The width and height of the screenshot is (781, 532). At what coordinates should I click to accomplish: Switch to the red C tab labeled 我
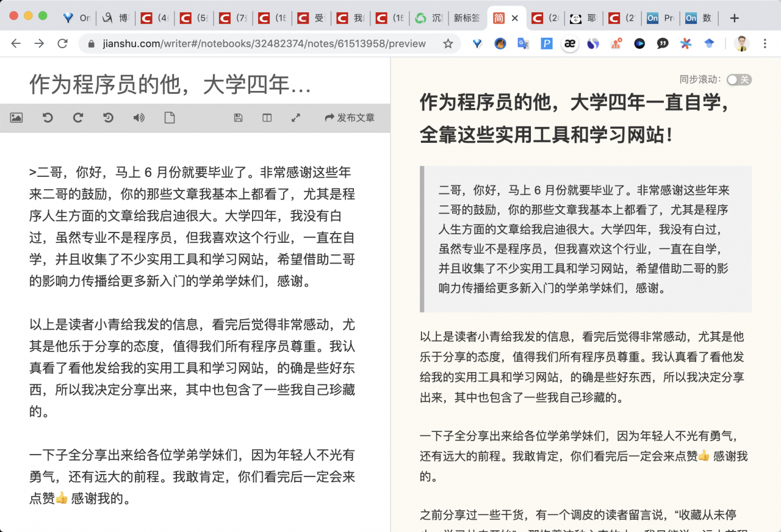pyautogui.click(x=351, y=18)
